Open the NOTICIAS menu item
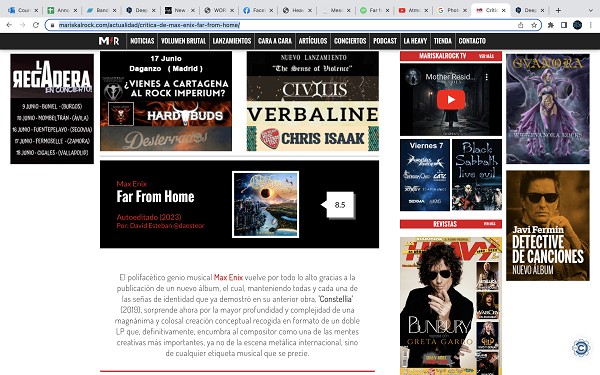Viewport: 600px width, 375px height. click(142, 41)
